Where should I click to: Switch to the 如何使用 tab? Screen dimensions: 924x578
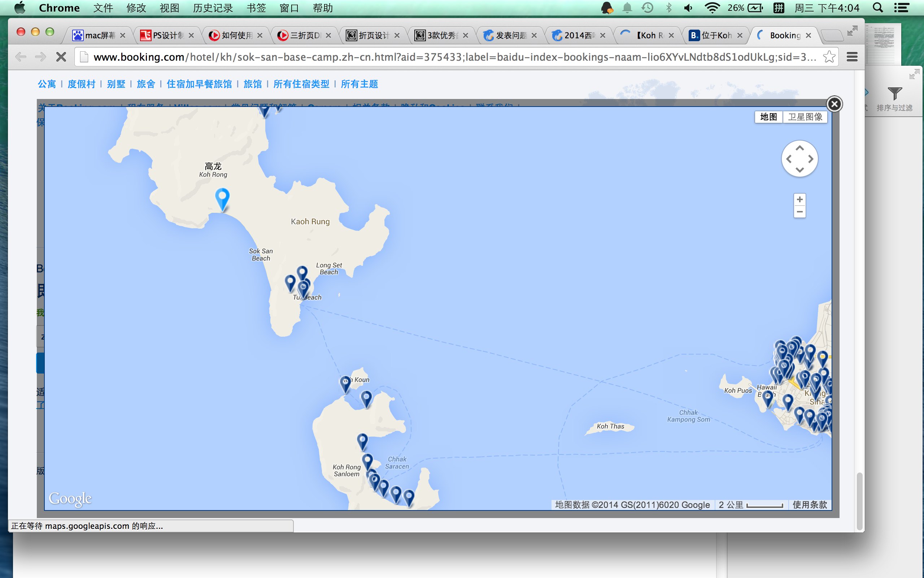point(236,35)
